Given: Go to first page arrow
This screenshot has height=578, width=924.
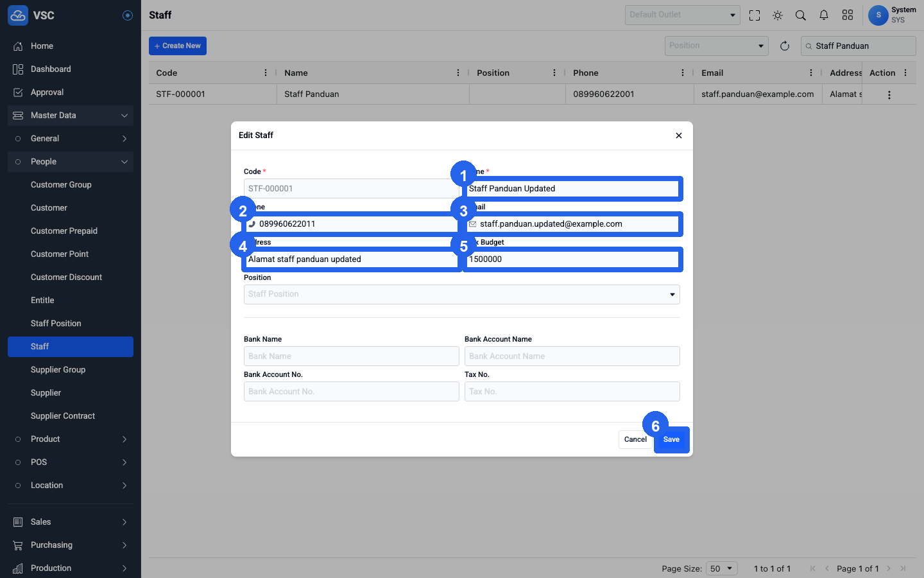Looking at the screenshot, I should 813,568.
